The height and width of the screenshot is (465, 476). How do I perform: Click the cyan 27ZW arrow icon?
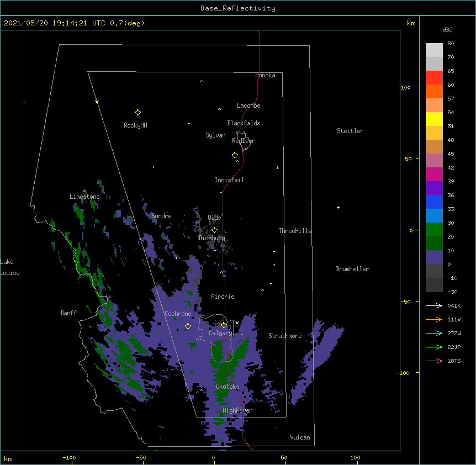[x=434, y=333]
